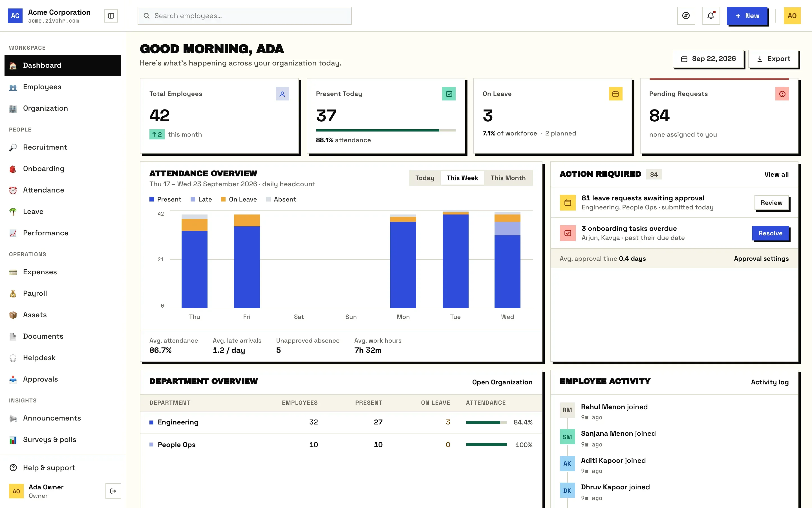Open the compass explore icon

point(686,16)
